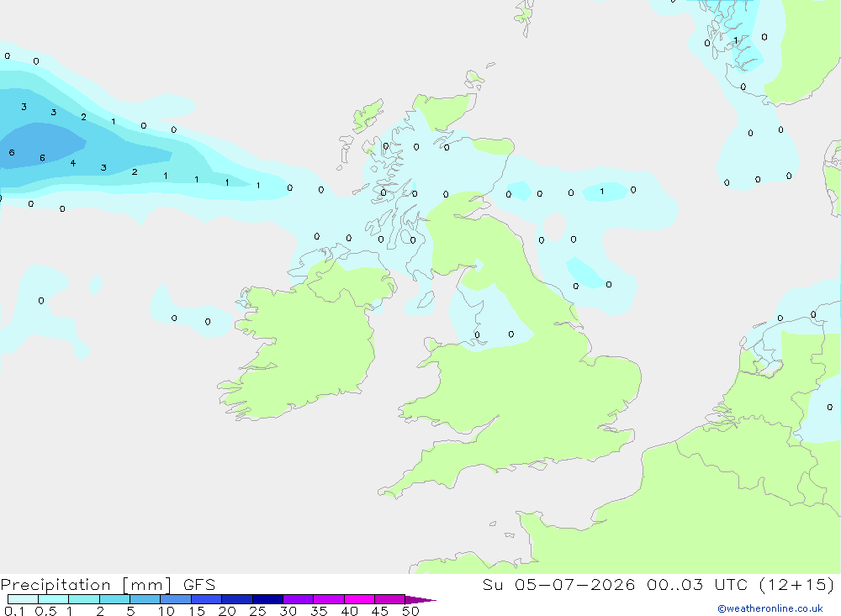Pick the 10–15 mm legend color swatch

(176, 599)
